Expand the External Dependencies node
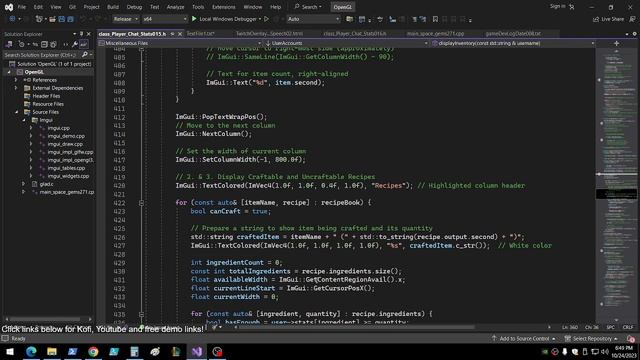 pos(16,88)
